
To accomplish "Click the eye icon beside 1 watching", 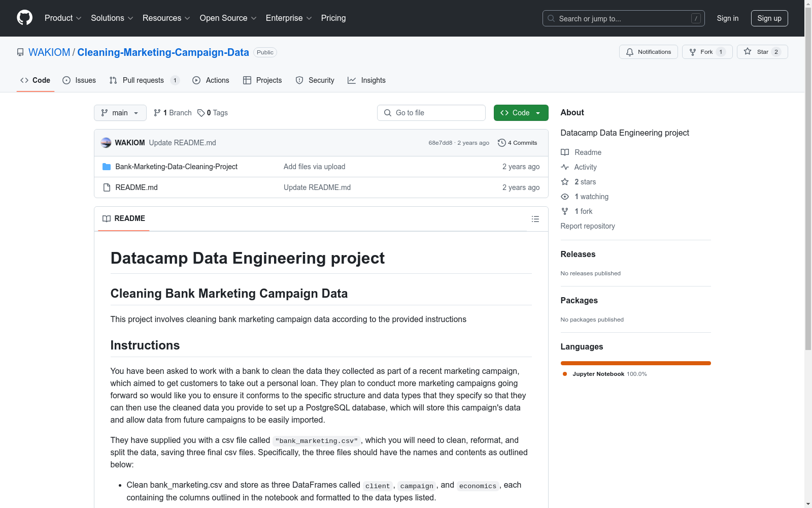I will pos(565,197).
